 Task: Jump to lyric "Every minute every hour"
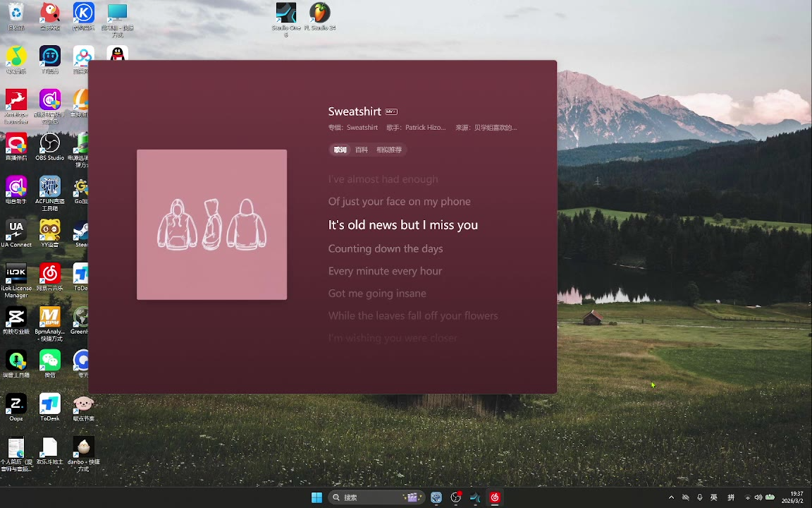pos(385,271)
